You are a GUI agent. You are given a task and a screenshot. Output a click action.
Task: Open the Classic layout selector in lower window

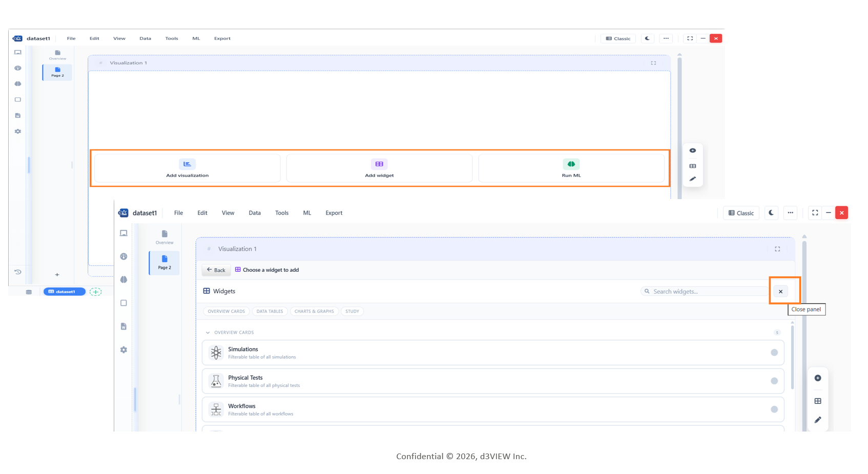(741, 213)
